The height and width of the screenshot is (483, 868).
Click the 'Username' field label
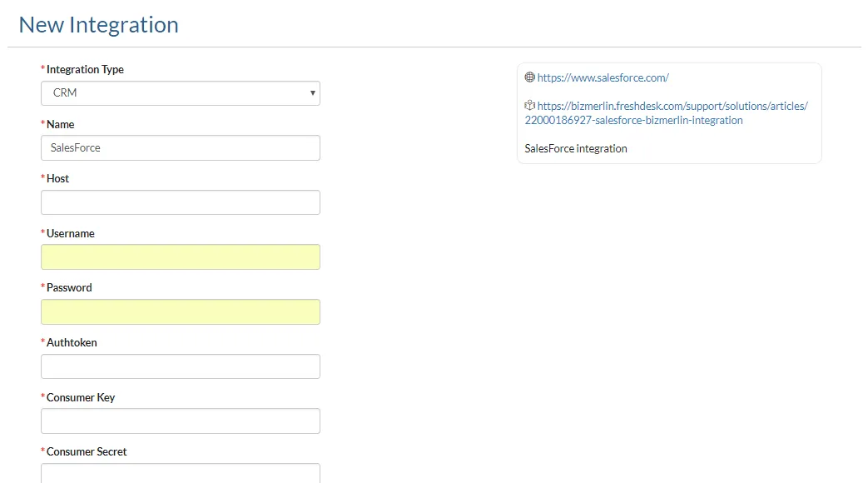point(70,233)
